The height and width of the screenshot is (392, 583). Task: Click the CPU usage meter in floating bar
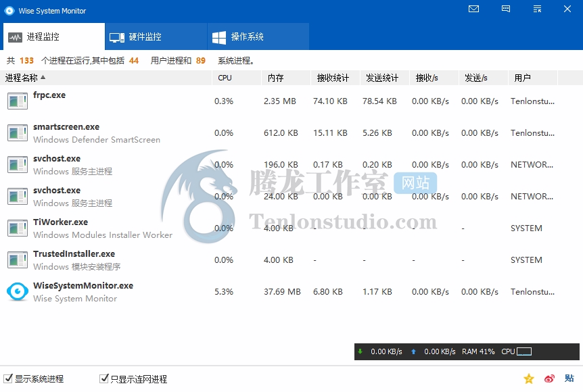[x=524, y=351]
